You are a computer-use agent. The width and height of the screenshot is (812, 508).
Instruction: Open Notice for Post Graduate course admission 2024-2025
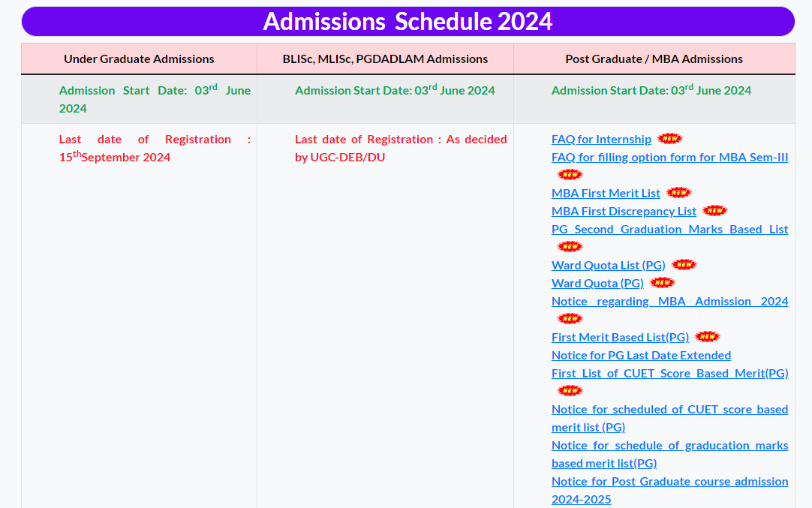click(669, 490)
